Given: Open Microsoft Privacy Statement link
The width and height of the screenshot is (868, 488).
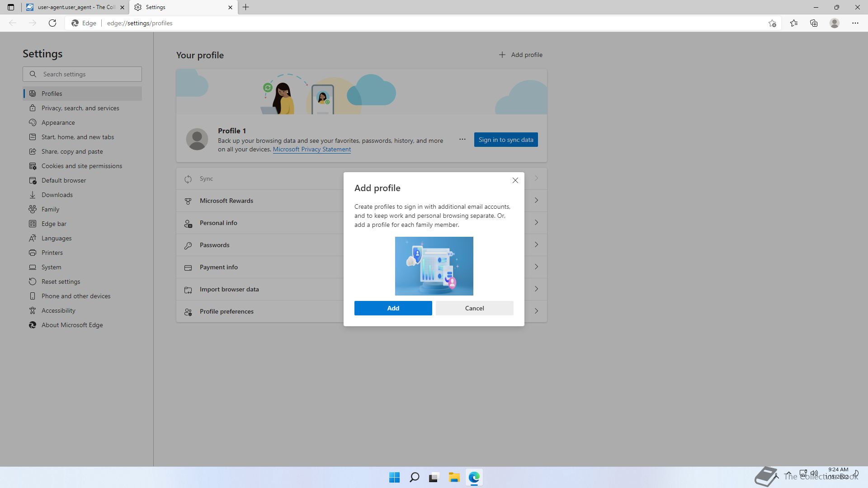Looking at the screenshot, I should pyautogui.click(x=311, y=150).
